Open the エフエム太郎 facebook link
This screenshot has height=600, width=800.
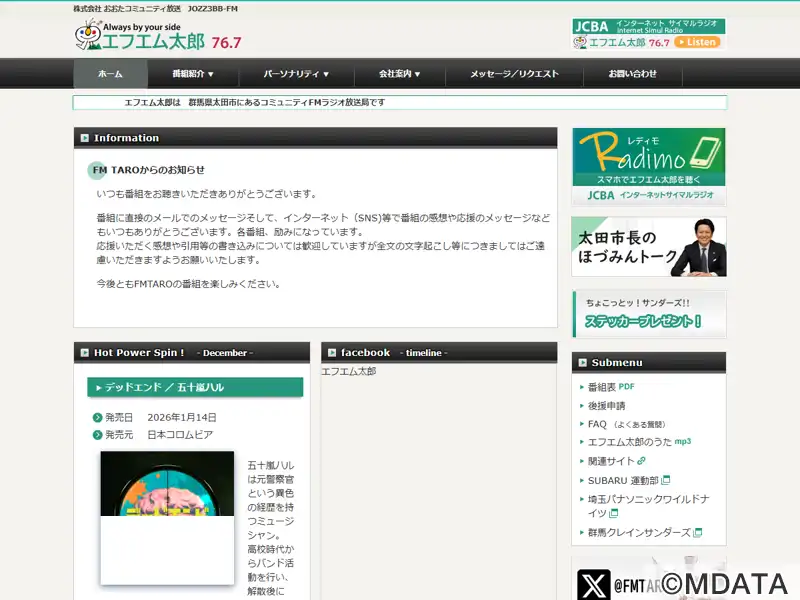point(348,371)
